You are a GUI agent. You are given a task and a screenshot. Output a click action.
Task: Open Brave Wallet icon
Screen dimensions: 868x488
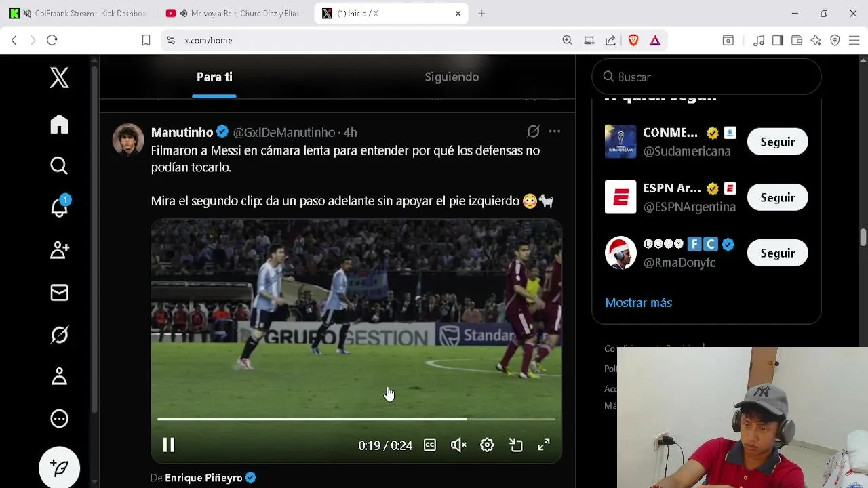click(x=797, y=40)
